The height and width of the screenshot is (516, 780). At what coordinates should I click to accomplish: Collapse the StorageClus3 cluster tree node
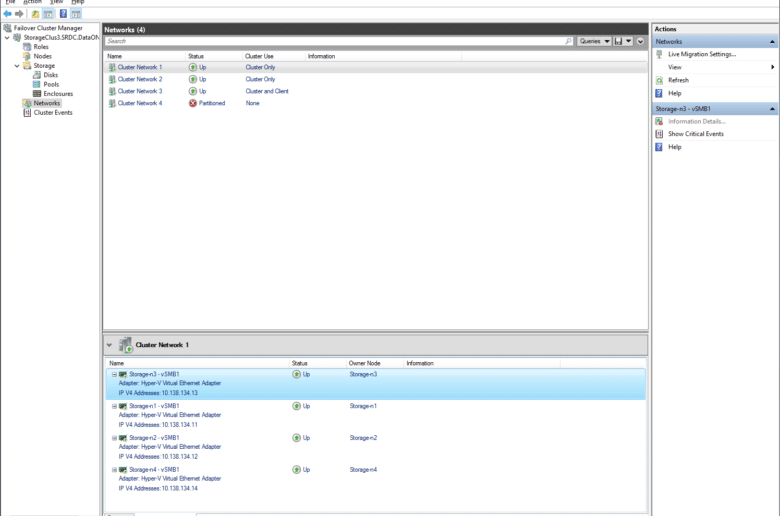(x=7, y=37)
